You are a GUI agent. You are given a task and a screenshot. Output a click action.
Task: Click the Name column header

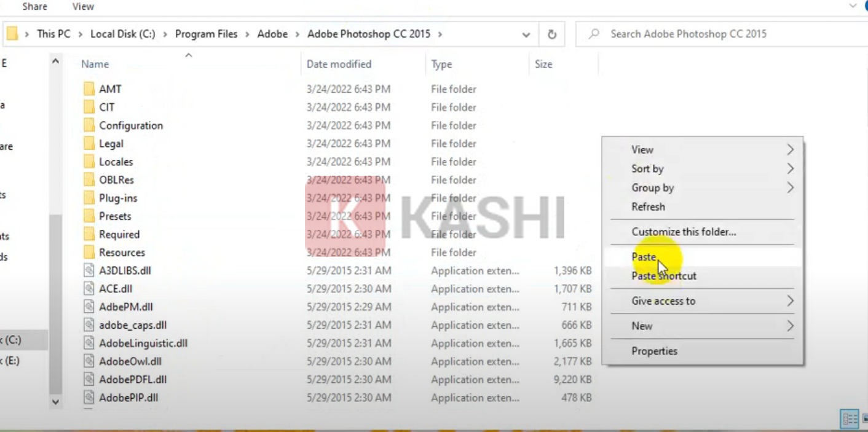tap(95, 64)
